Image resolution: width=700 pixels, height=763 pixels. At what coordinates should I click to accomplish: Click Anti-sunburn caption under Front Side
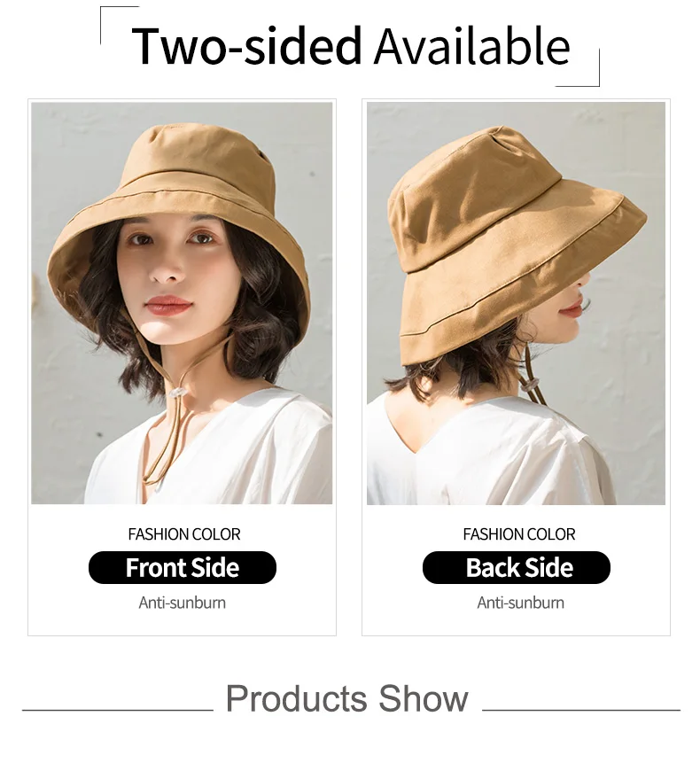pyautogui.click(x=182, y=603)
